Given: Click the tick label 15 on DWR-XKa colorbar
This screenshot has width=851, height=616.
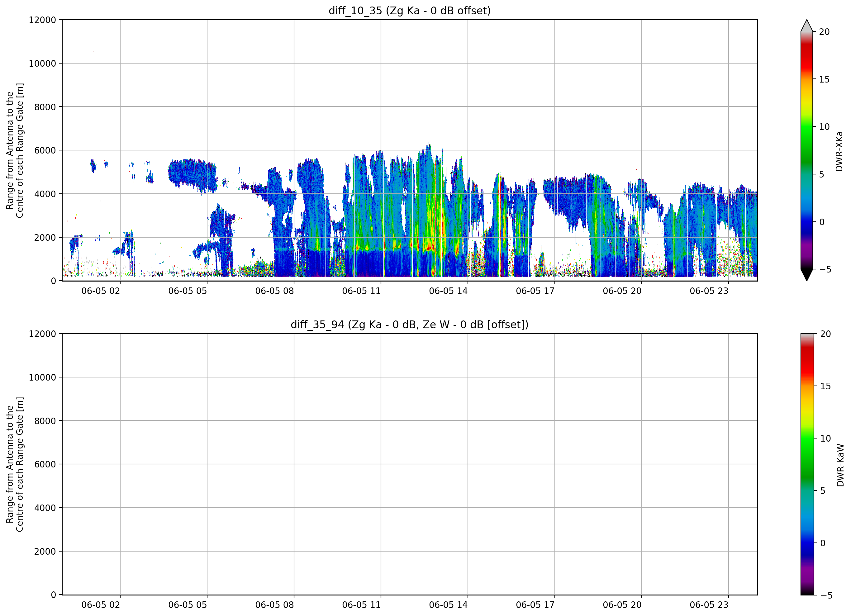Looking at the screenshot, I should pyautogui.click(x=824, y=79).
